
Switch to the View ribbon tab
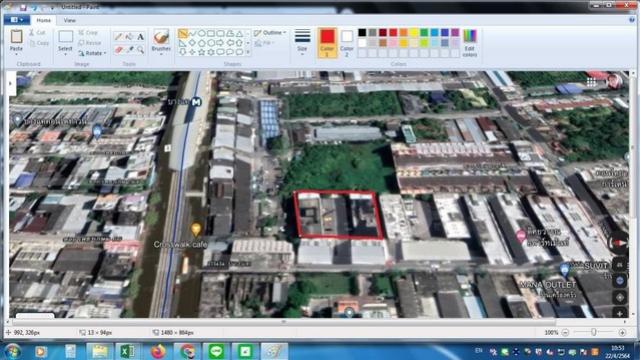69,20
